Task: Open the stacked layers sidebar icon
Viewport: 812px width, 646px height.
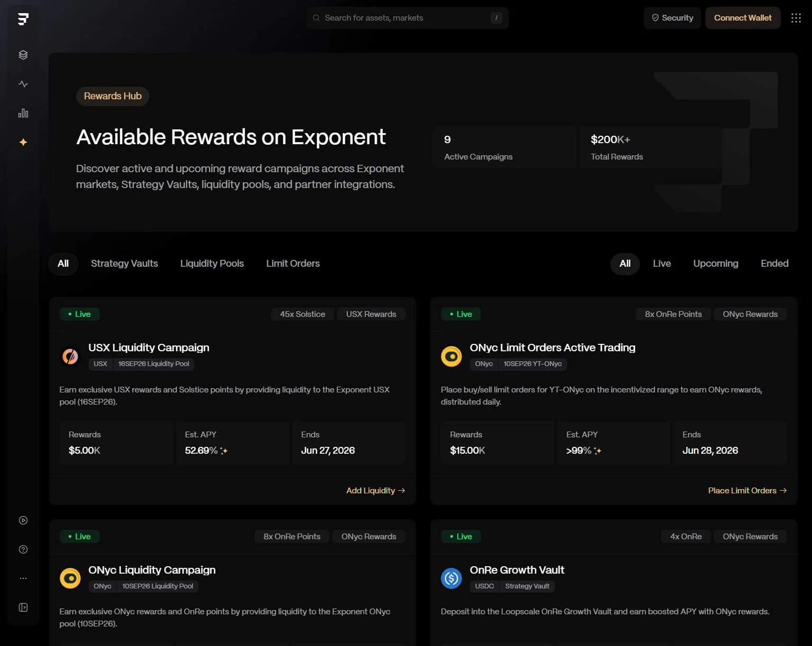Action: (23, 55)
